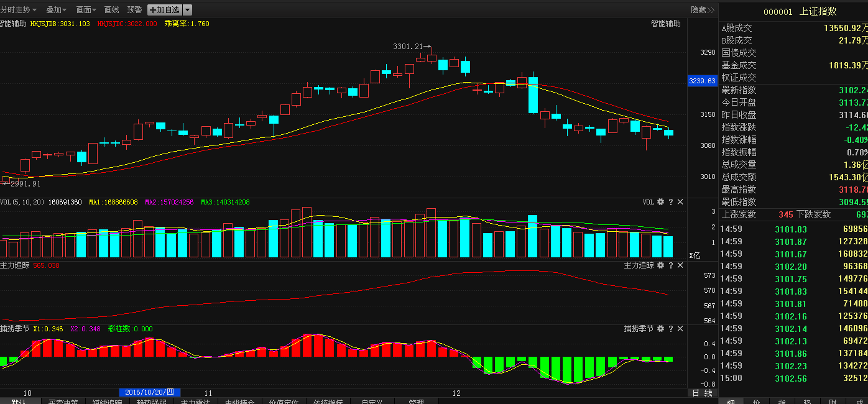
Task: Click the 3239.63 price label on axis
Action: tap(702, 81)
